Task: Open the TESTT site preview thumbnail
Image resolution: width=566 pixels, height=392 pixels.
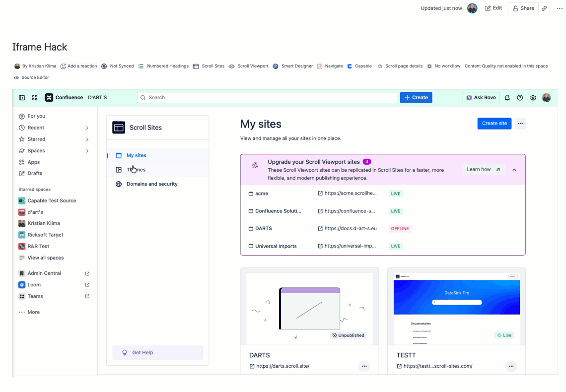Action: pyautogui.click(x=457, y=309)
